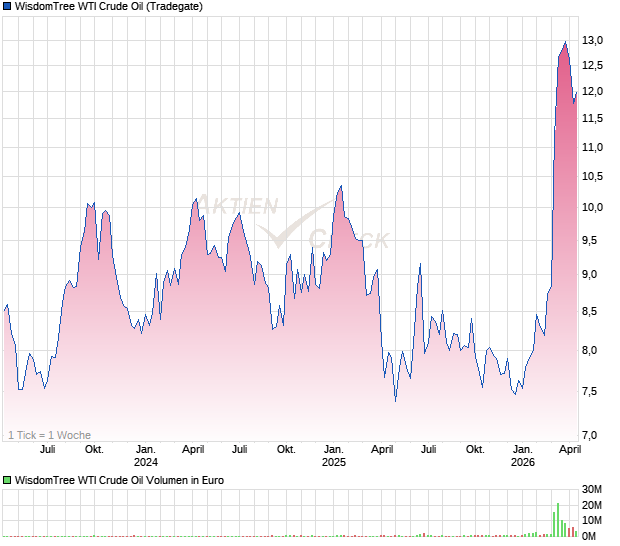This screenshot has width=620, height=546.
Task: Click the '1 Tick = 1 Woche' note
Action: [x=49, y=435]
